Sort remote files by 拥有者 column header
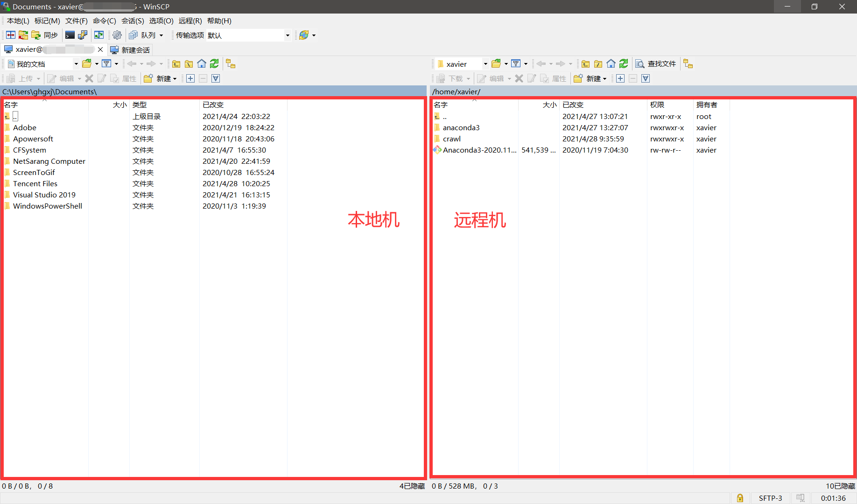Viewport: 857px width, 504px height. 711,105
